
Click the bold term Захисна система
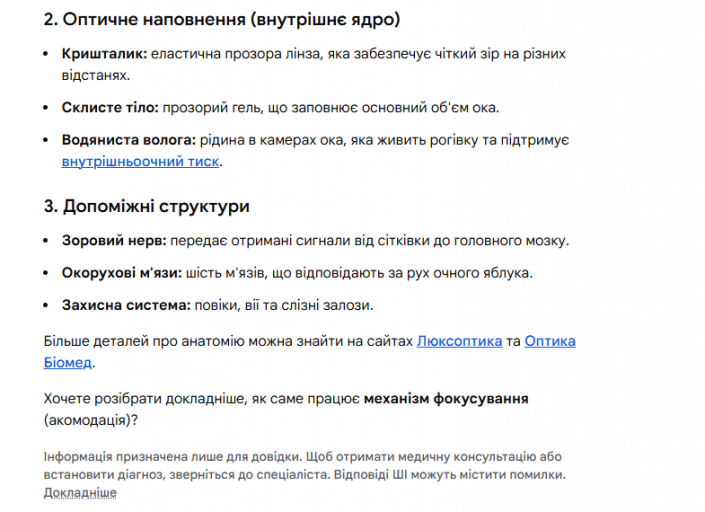[x=124, y=305]
